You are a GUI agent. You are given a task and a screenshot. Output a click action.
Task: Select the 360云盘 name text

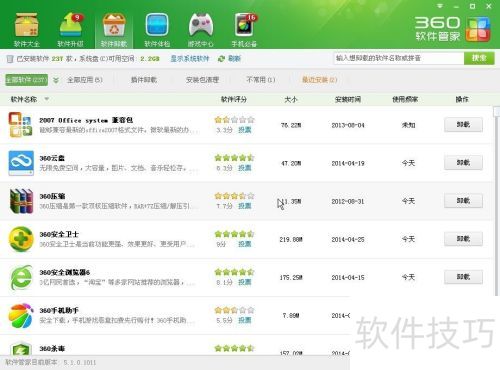[x=52, y=158]
